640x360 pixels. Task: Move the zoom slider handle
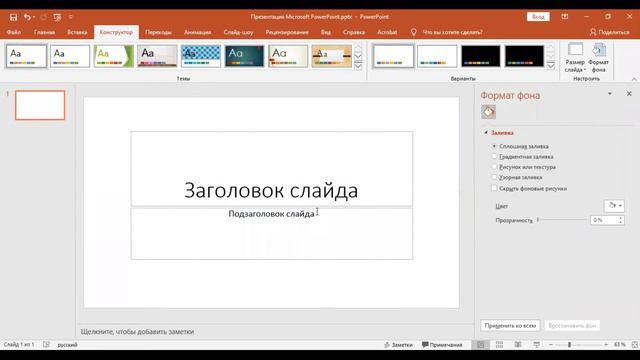click(x=569, y=345)
